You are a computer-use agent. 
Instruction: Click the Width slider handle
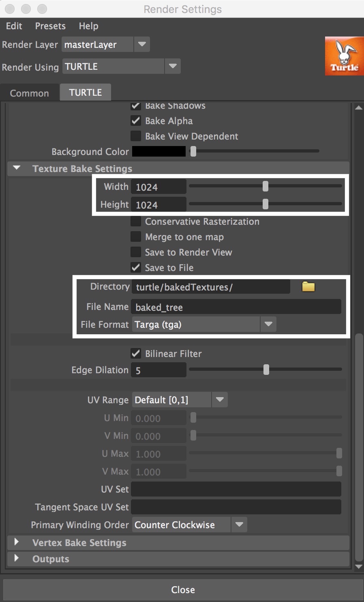click(x=266, y=186)
